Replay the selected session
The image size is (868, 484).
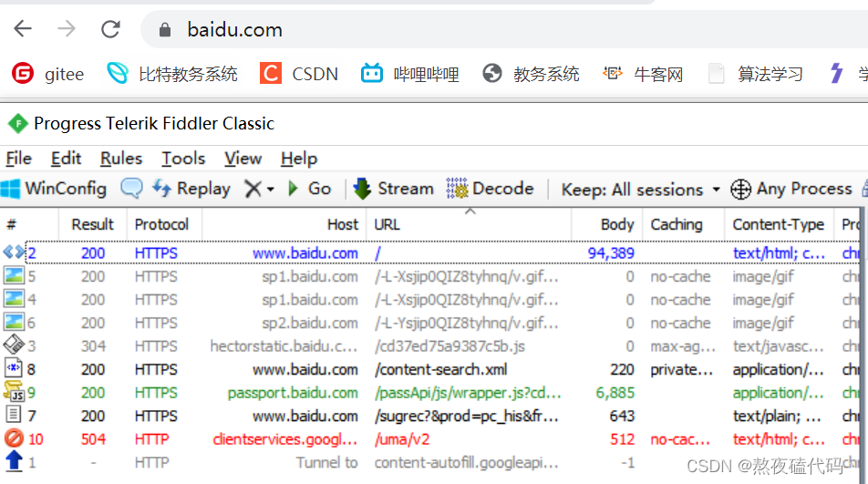[x=191, y=189]
